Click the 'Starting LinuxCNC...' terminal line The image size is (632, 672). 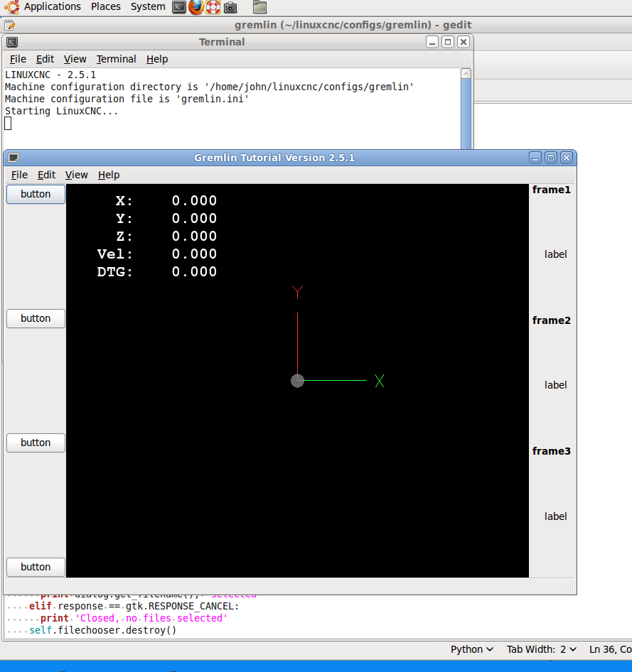61,111
